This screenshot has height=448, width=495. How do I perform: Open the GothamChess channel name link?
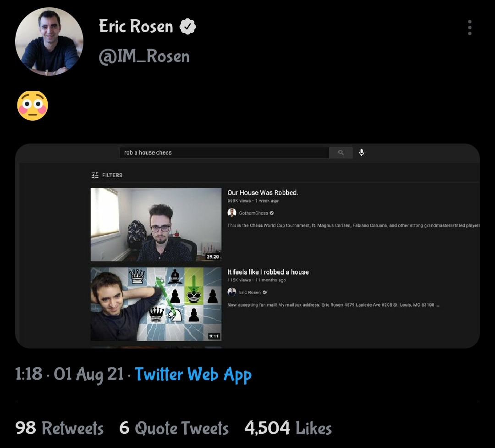(253, 213)
